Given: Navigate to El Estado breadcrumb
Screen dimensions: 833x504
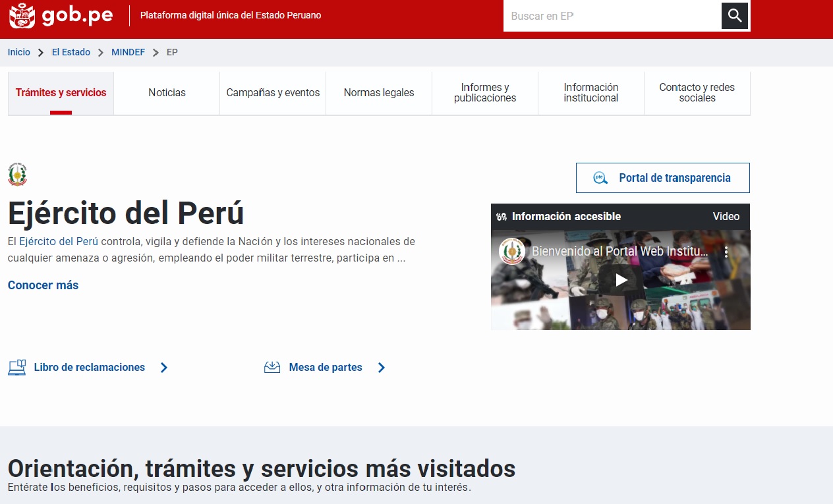Looking at the screenshot, I should (71, 52).
